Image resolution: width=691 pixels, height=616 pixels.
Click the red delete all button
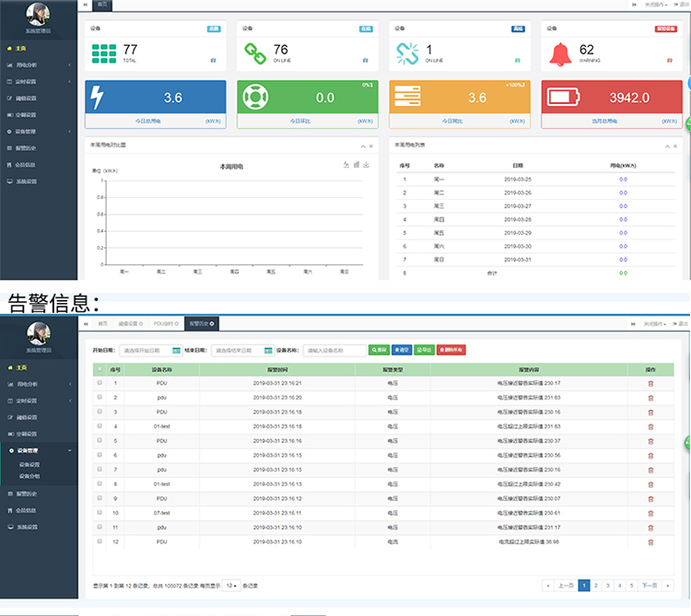(451, 350)
